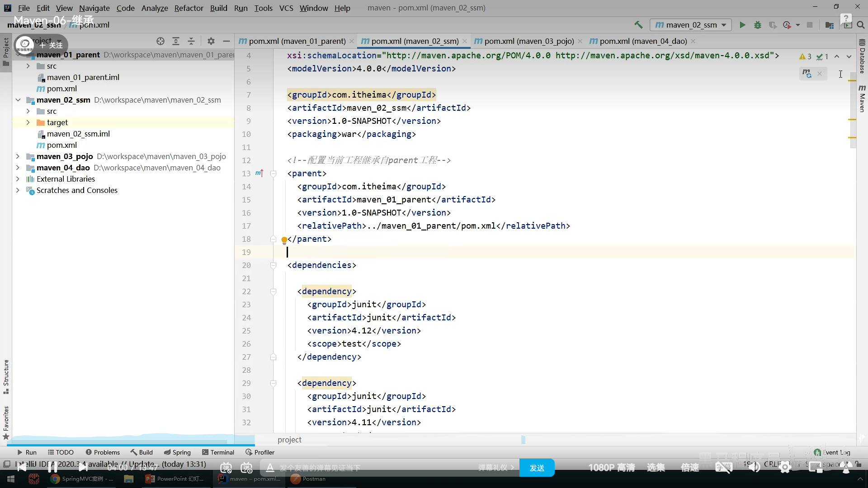Open the Terminal tool window
This screenshot has width=868, height=488.
pos(218,452)
